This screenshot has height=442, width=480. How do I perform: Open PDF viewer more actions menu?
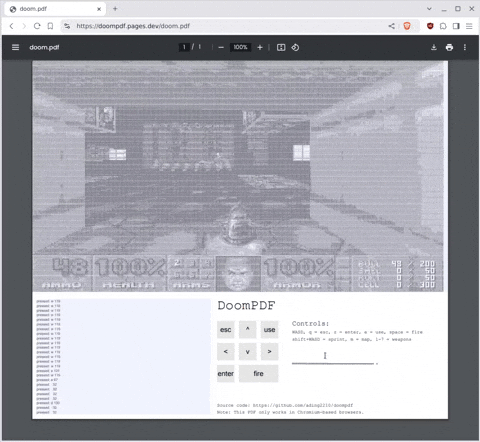click(465, 47)
